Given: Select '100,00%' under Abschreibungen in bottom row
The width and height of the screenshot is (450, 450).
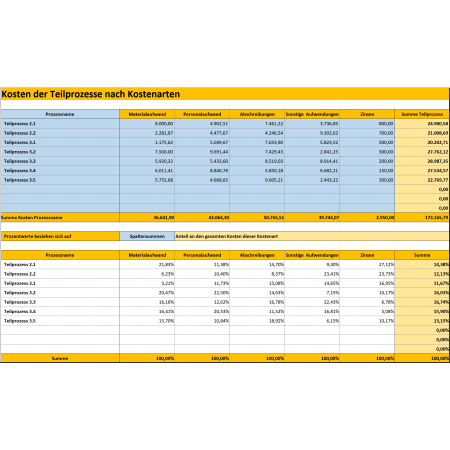Looking at the screenshot, I should point(257,358).
